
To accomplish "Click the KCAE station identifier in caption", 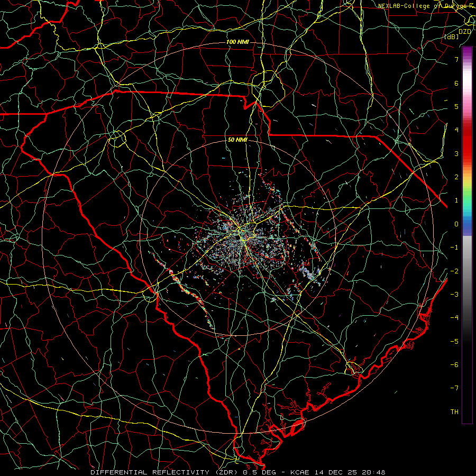I will 299,472.
